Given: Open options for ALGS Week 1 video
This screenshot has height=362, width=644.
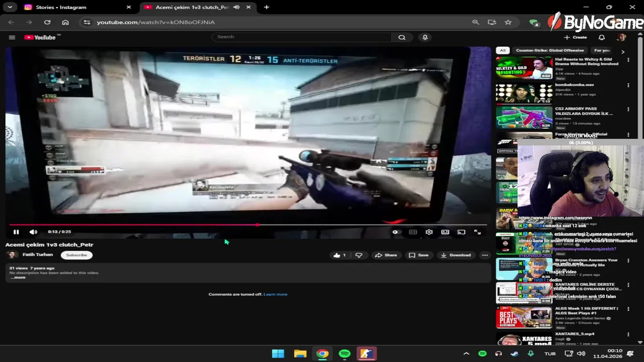Looking at the screenshot, I should [x=628, y=309].
